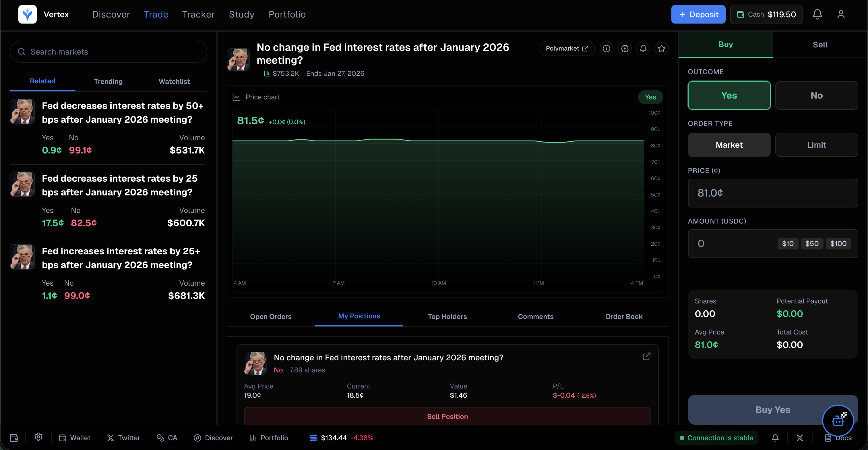
Task: Star this market to favorite it
Action: click(x=661, y=49)
